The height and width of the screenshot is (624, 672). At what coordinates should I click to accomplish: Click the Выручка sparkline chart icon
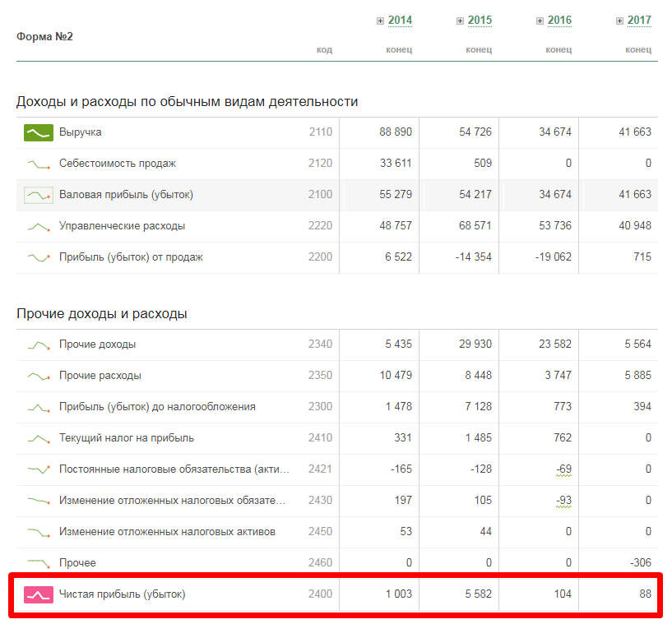point(39,132)
